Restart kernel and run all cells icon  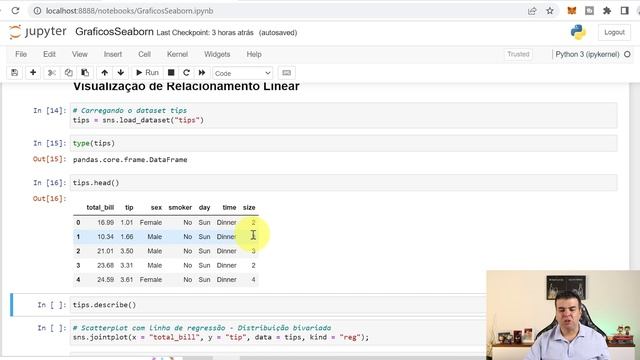coord(202,73)
